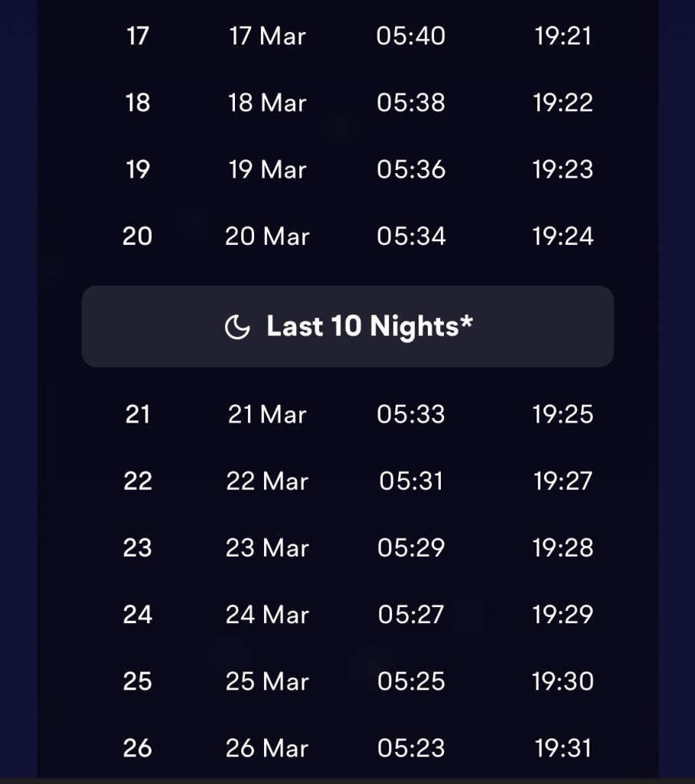
Task: Click the crescent moon icon
Action: pyautogui.click(x=237, y=328)
